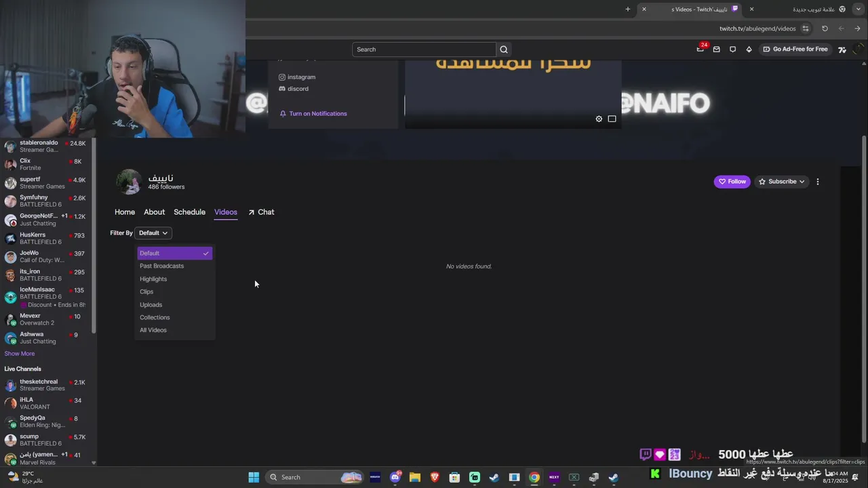Image resolution: width=868 pixels, height=488 pixels.
Task: Open the Videos tab
Action: point(226,212)
